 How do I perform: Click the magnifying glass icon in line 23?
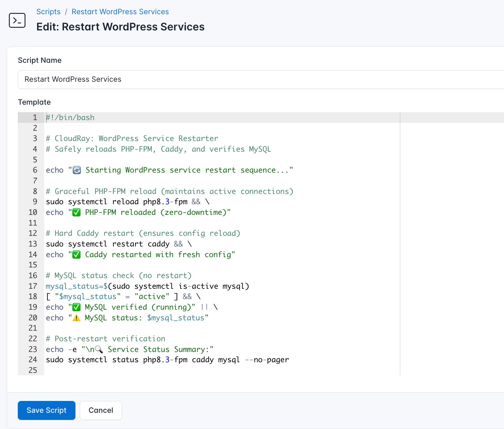point(98,349)
